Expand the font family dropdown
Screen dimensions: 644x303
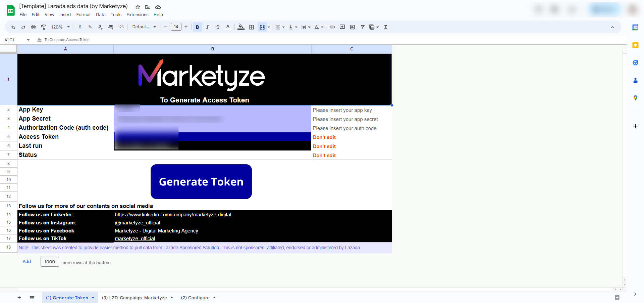coord(144,27)
